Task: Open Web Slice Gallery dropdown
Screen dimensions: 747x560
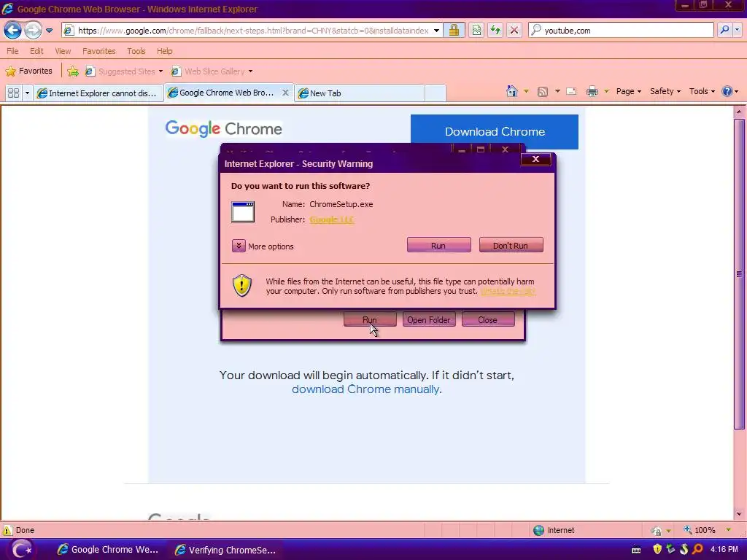Action: click(212, 71)
